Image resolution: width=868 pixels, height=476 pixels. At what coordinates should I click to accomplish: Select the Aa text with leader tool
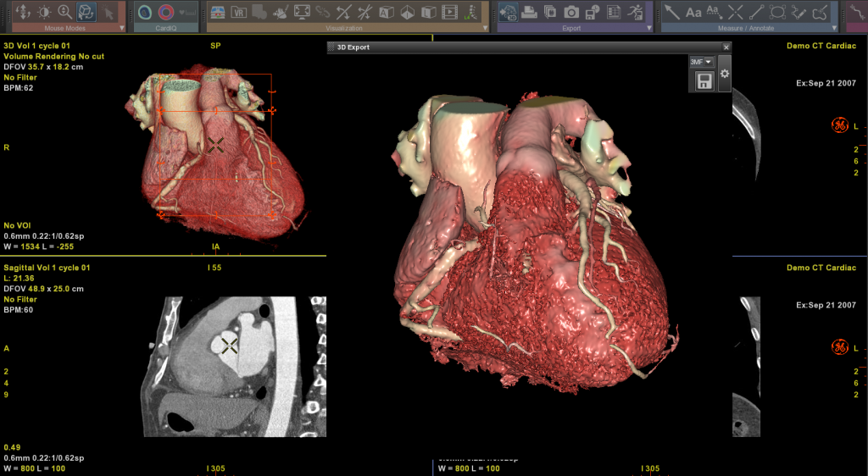(x=714, y=12)
